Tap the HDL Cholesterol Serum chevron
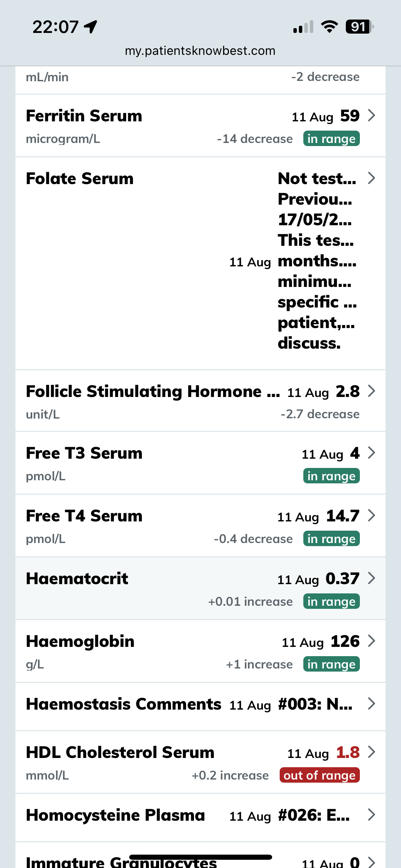The image size is (401, 868). pos(371,752)
